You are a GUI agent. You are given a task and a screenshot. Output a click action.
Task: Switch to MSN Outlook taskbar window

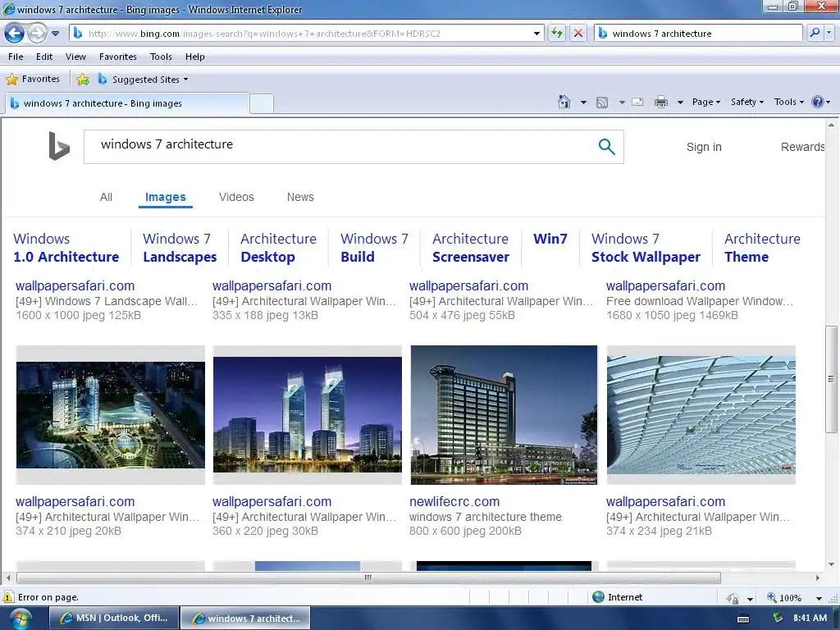(x=114, y=619)
